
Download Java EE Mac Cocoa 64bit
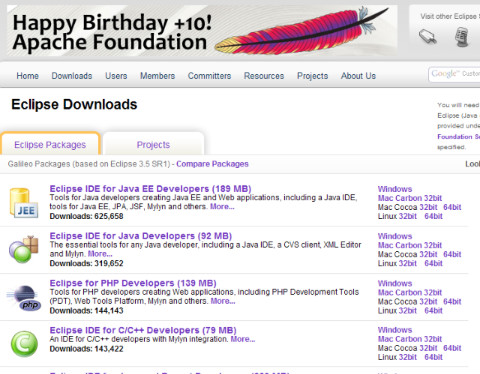click(x=452, y=207)
